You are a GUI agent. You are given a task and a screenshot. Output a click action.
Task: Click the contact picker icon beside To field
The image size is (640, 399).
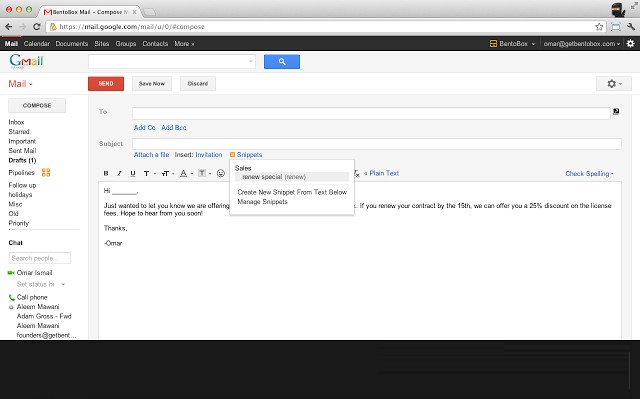click(616, 111)
